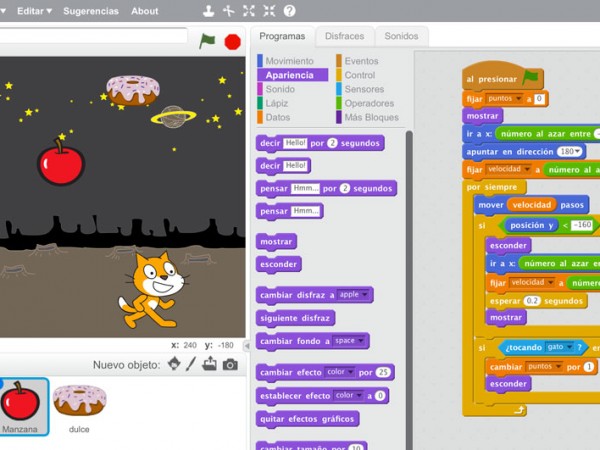600x450 pixels.
Task: Edit the 25 value in cambiar efecto
Action: coord(383,372)
